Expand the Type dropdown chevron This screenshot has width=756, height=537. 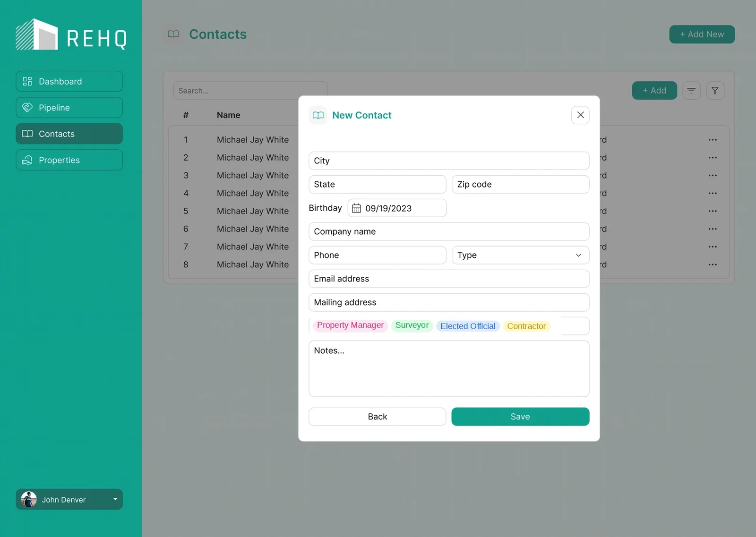578,255
